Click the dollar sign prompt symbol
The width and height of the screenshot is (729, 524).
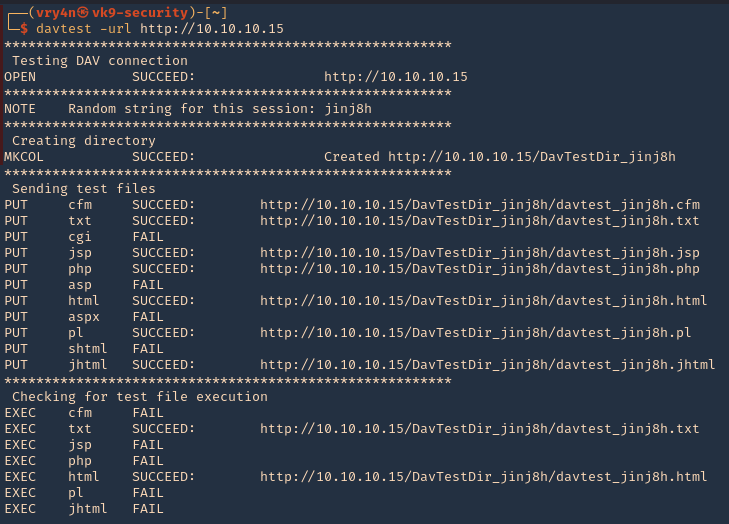pyautogui.click(x=24, y=29)
